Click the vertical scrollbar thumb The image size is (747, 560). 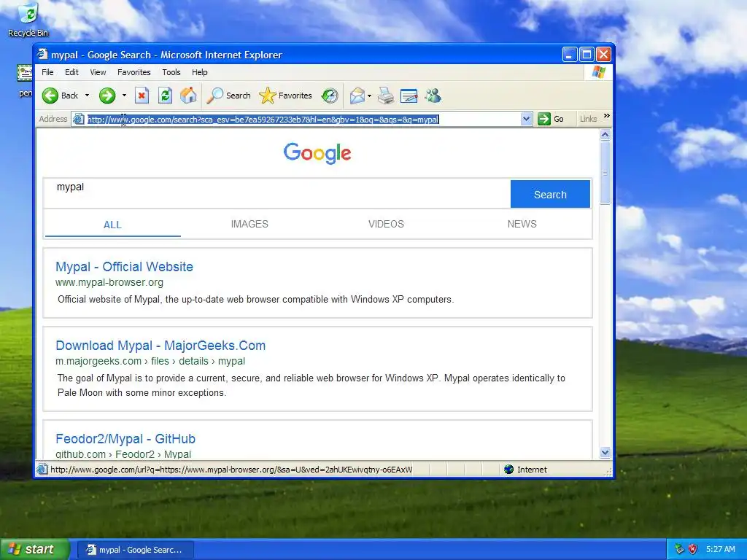click(605, 173)
